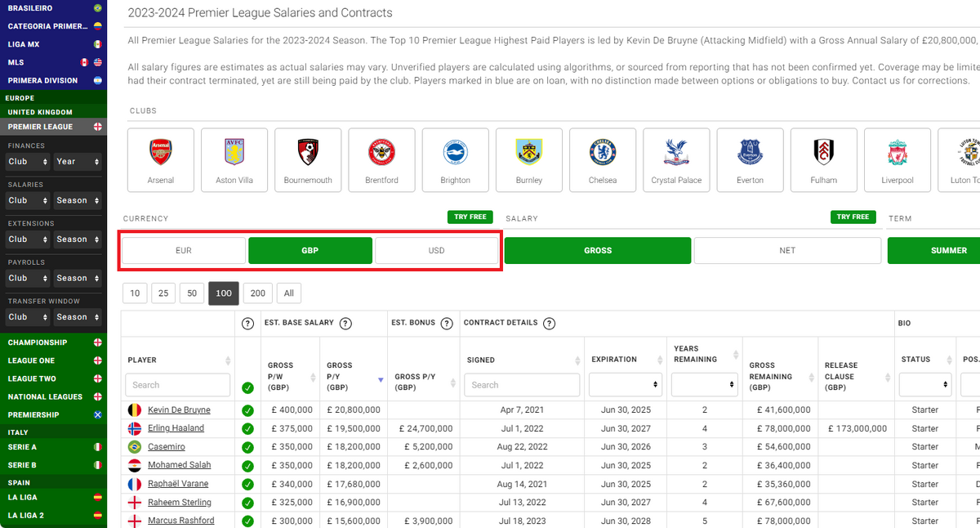
Task: Choose the Bournemouth club crest
Action: (x=308, y=159)
